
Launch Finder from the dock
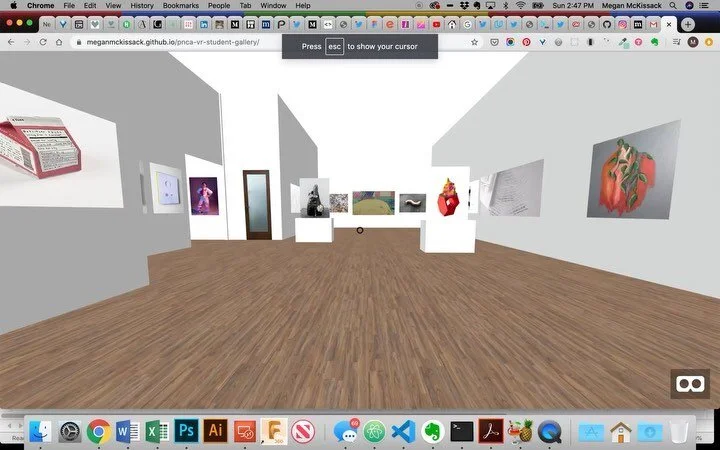click(40, 432)
